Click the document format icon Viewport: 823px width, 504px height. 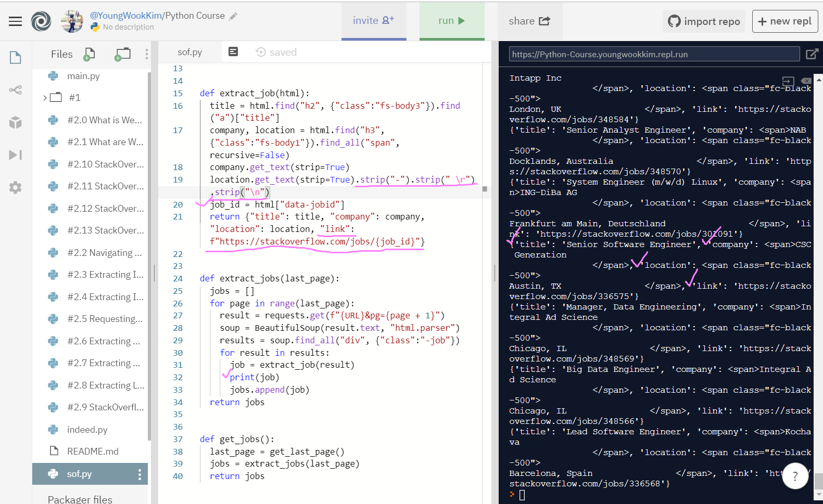pos(233,51)
